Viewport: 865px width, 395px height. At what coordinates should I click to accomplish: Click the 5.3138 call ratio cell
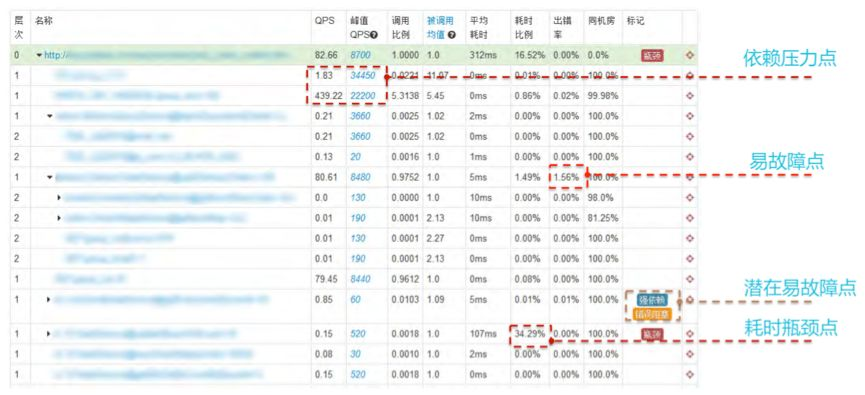pyautogui.click(x=405, y=96)
